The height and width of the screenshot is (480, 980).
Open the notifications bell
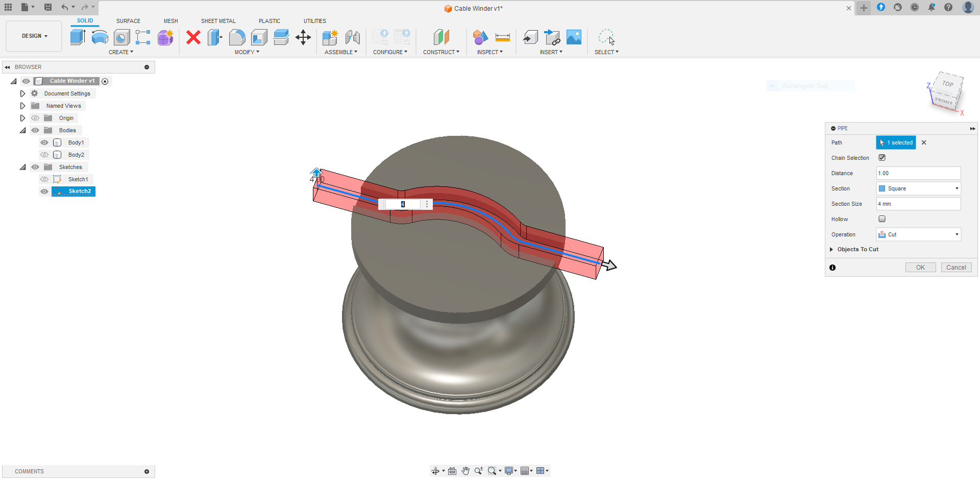point(932,7)
